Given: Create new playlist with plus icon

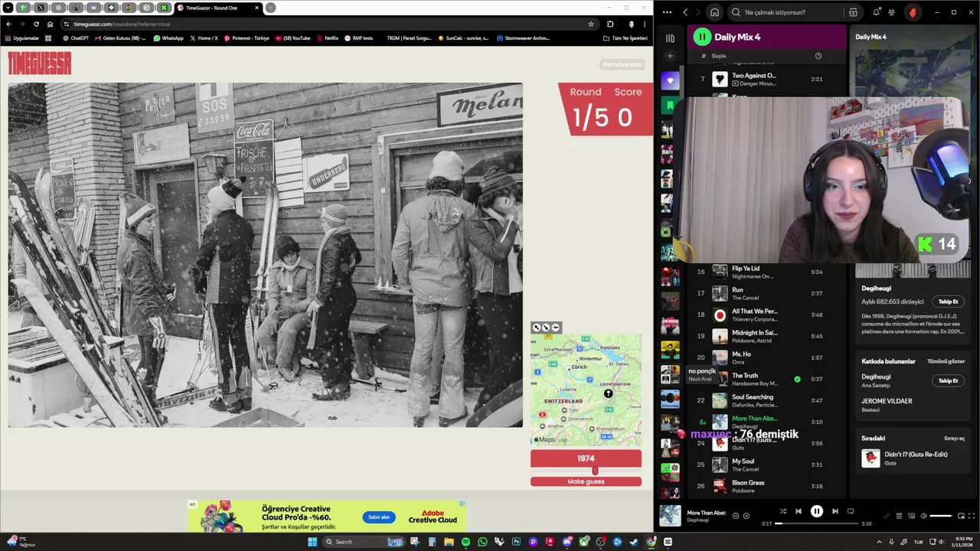Looking at the screenshot, I should click(x=670, y=56).
